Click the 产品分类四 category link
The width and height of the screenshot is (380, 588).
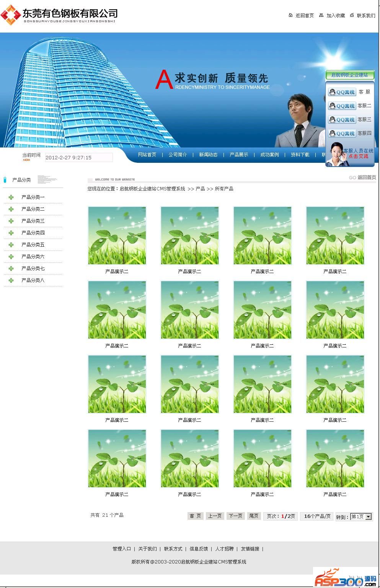33,233
